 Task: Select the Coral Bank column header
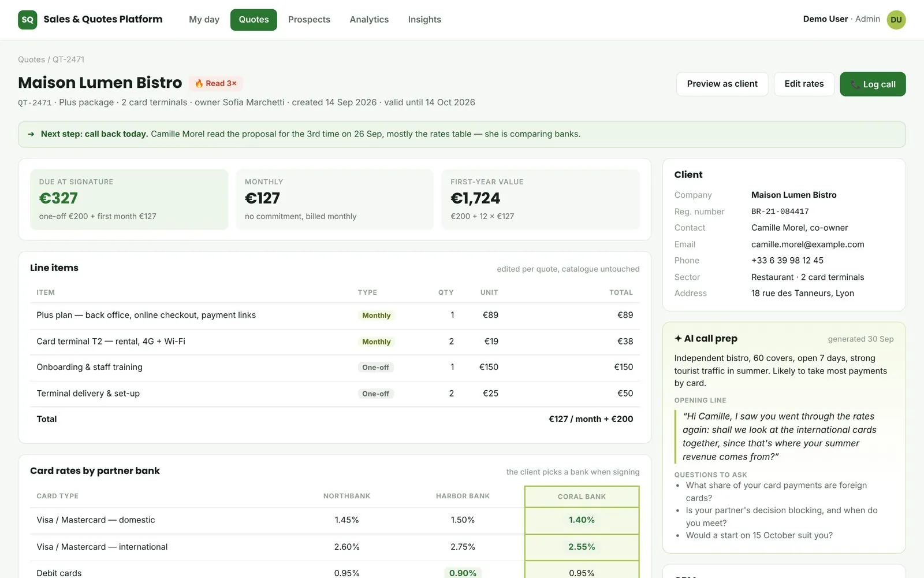tap(582, 497)
